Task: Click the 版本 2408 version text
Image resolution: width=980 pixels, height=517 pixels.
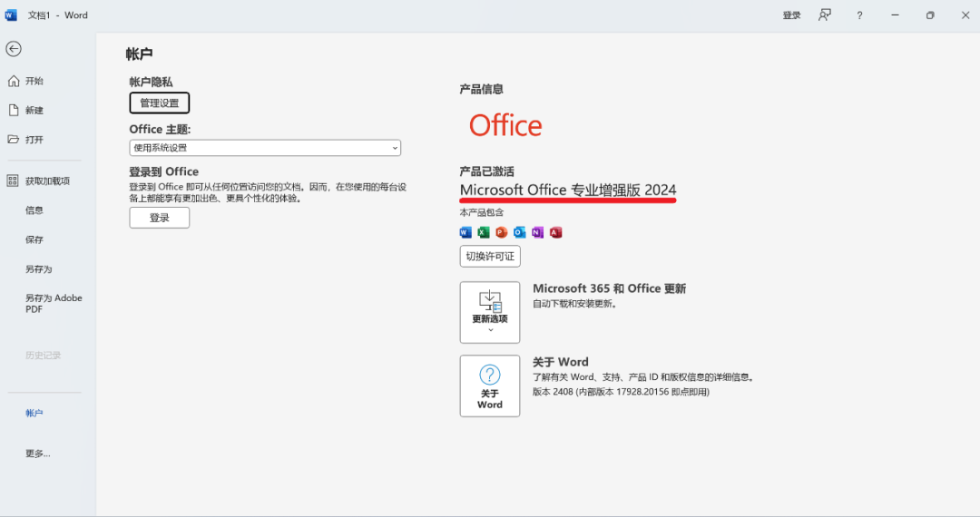Action: click(621, 392)
